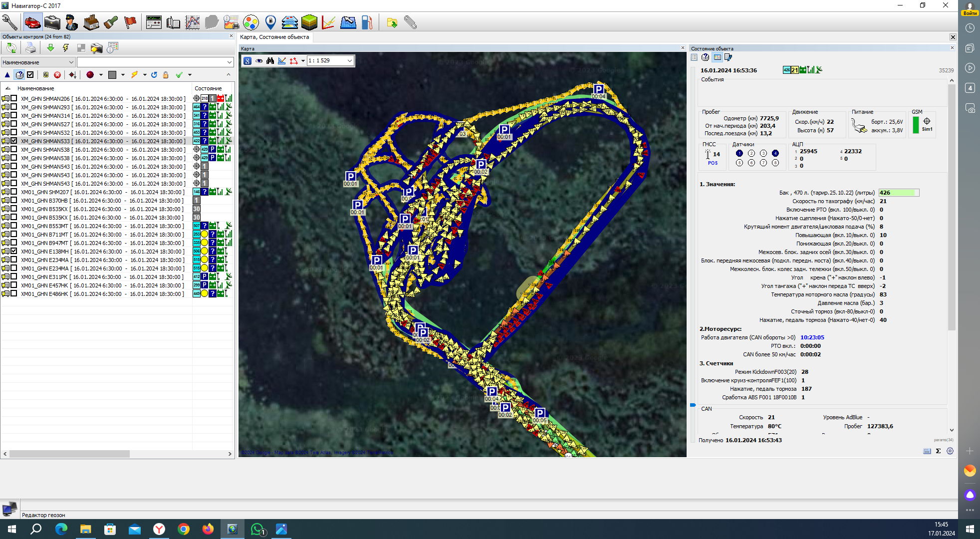Click the gray square color swatch
Image resolution: width=980 pixels, height=539 pixels.
(112, 75)
